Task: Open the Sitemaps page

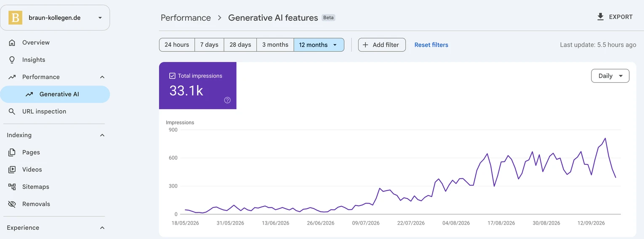Action: tap(55, 187)
